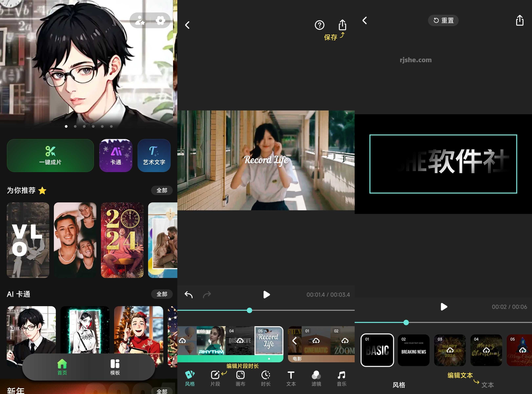Open the 艺术文字 art text feature

pyautogui.click(x=154, y=155)
